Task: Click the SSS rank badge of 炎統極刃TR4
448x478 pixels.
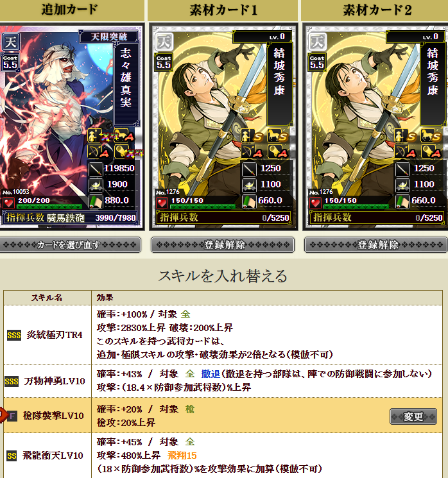Action: [14, 336]
